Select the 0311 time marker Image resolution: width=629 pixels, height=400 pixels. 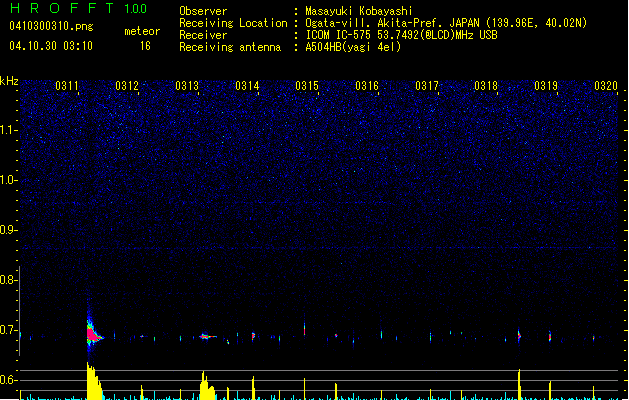coord(67,86)
